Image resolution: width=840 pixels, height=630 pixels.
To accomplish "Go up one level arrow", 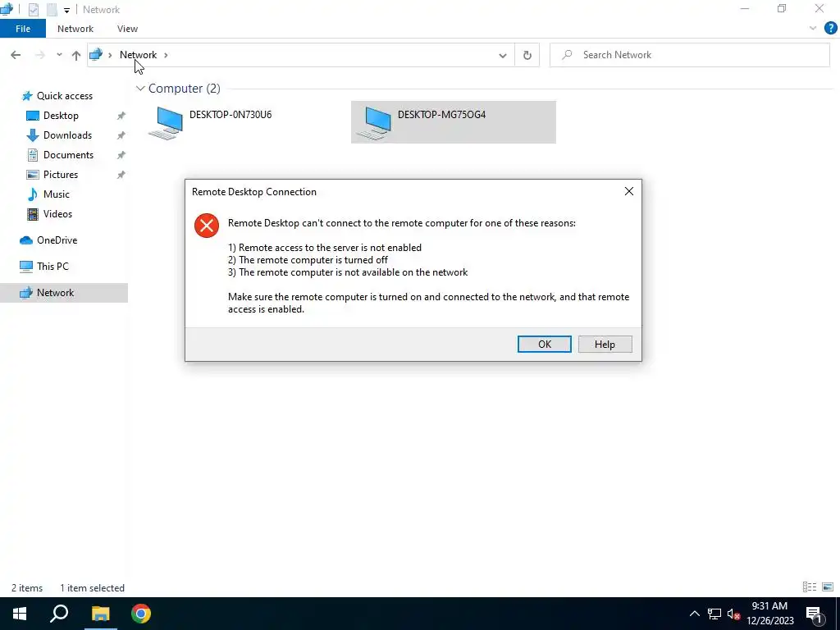I will (76, 55).
